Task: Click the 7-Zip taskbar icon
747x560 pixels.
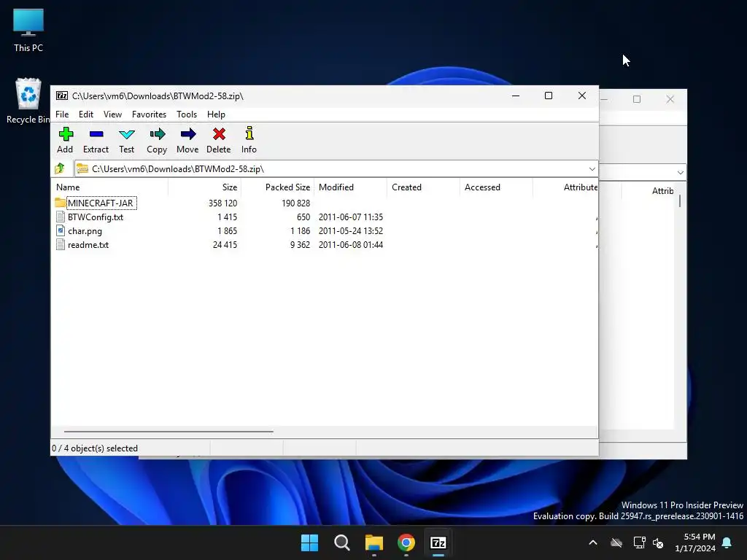Action: click(438, 542)
